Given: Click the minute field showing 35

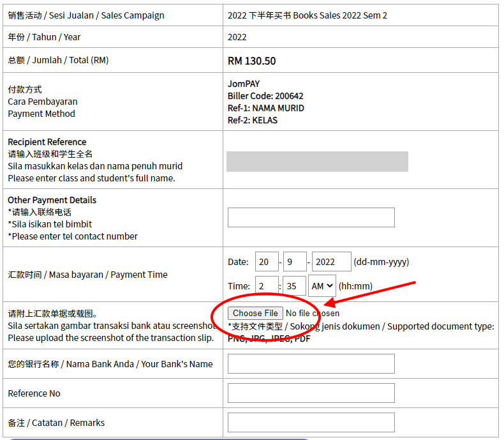Looking at the screenshot, I should tap(293, 286).
